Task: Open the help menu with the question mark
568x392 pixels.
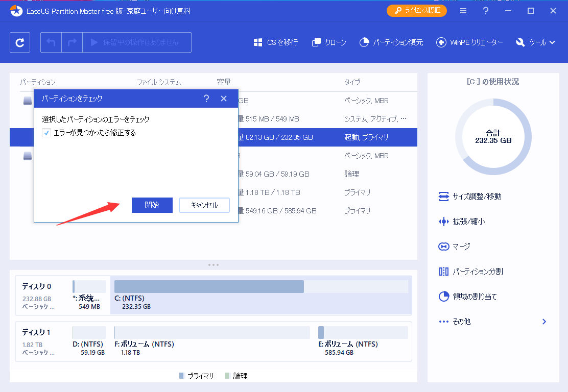Action: click(x=485, y=10)
